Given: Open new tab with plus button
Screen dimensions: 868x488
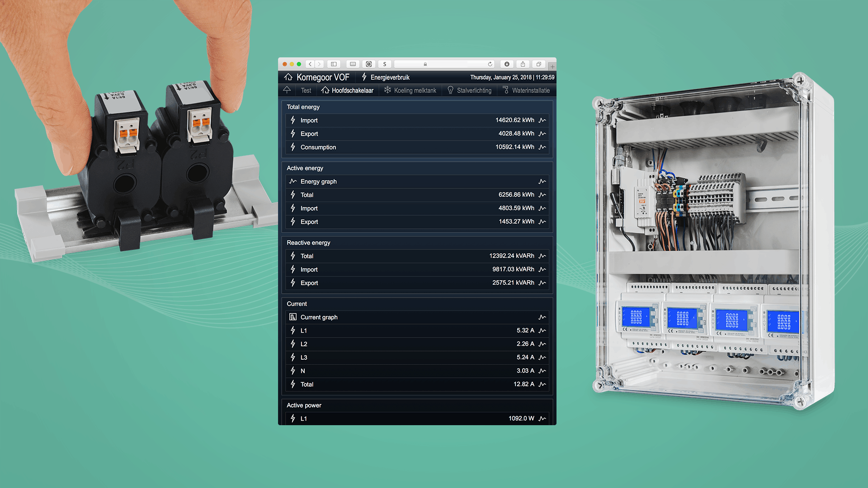Looking at the screenshot, I should point(552,66).
